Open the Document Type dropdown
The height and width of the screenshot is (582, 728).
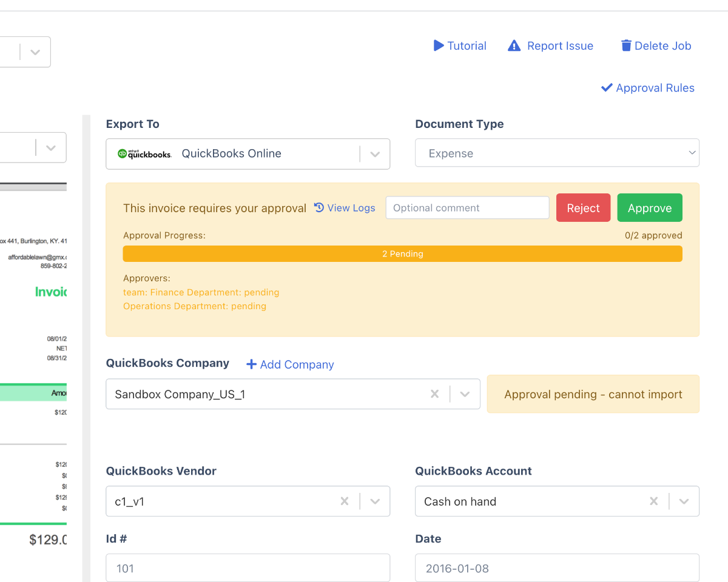pyautogui.click(x=692, y=153)
